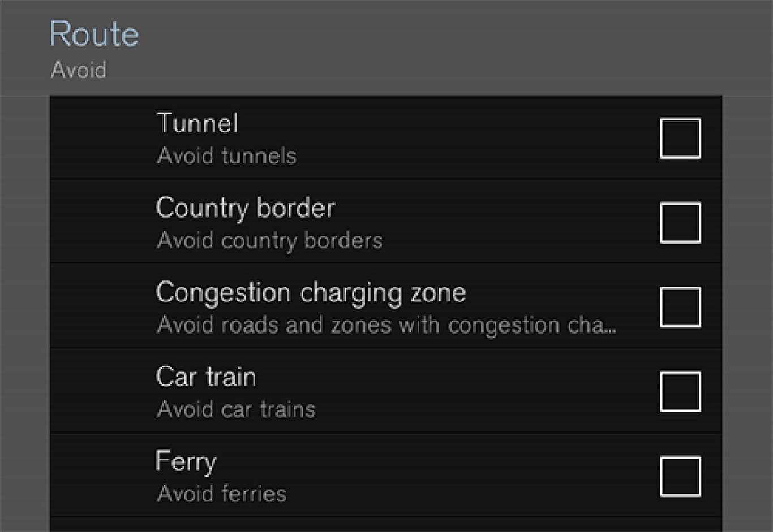Tap the Country border label
Viewport: 773px width, 532px height.
coord(246,207)
